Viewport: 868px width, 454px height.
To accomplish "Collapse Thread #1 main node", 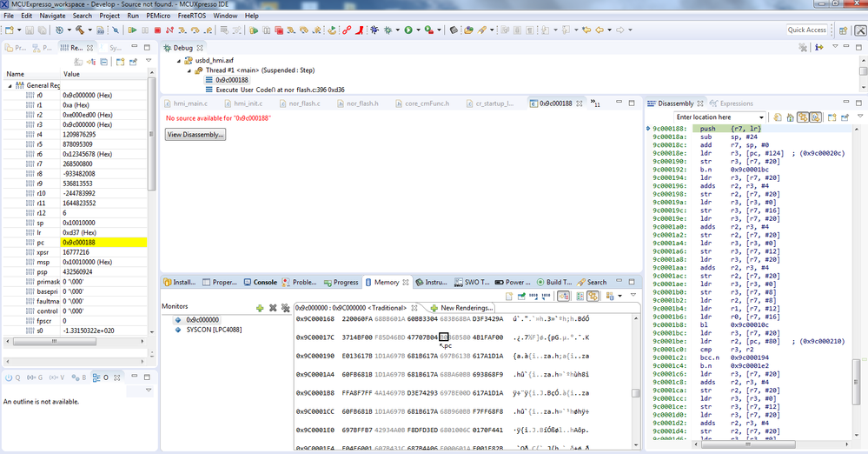I will tap(189, 70).
